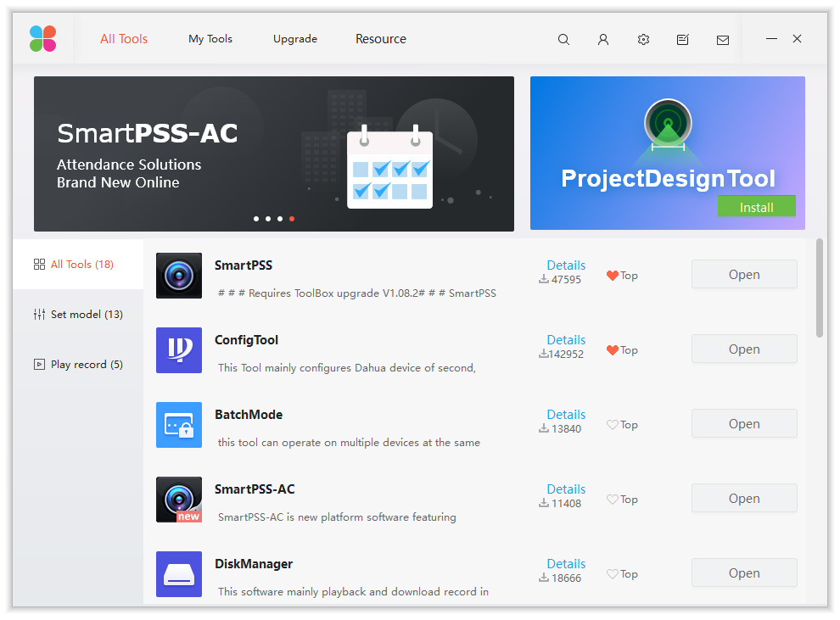840x620 pixels.
Task: Click the ToolBox colorful logo icon
Action: pos(43,38)
